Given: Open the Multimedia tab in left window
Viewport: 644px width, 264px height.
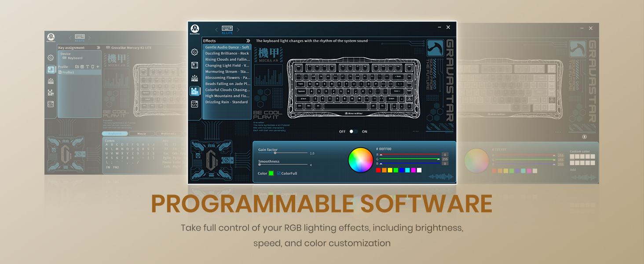Looking at the screenshot, I should tap(168, 133).
